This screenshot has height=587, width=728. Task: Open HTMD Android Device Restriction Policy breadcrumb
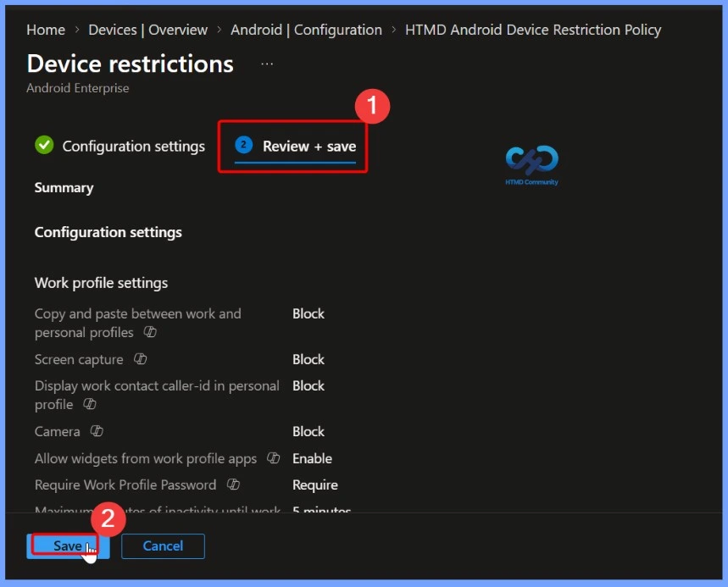point(533,30)
